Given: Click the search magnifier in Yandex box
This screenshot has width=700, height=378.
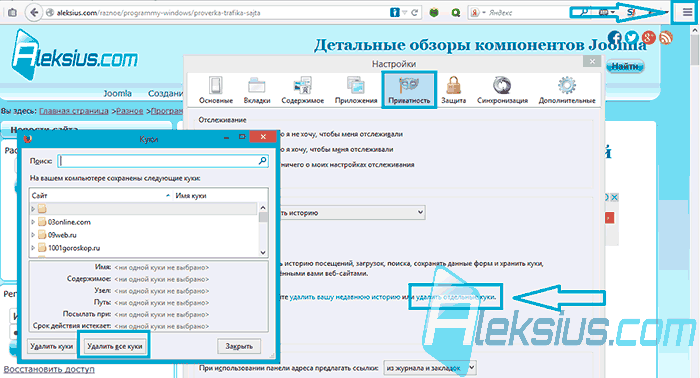Looking at the screenshot, I should (x=583, y=12).
